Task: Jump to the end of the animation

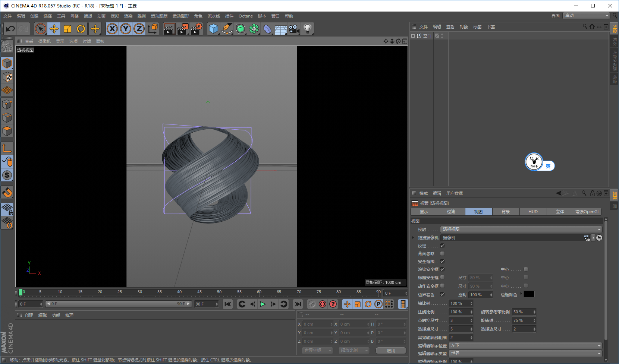Action: pyautogui.click(x=298, y=304)
